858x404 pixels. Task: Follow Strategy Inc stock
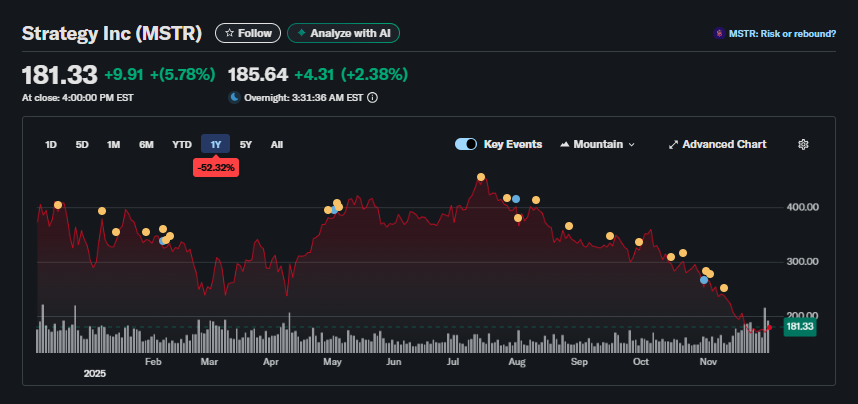pyautogui.click(x=248, y=33)
